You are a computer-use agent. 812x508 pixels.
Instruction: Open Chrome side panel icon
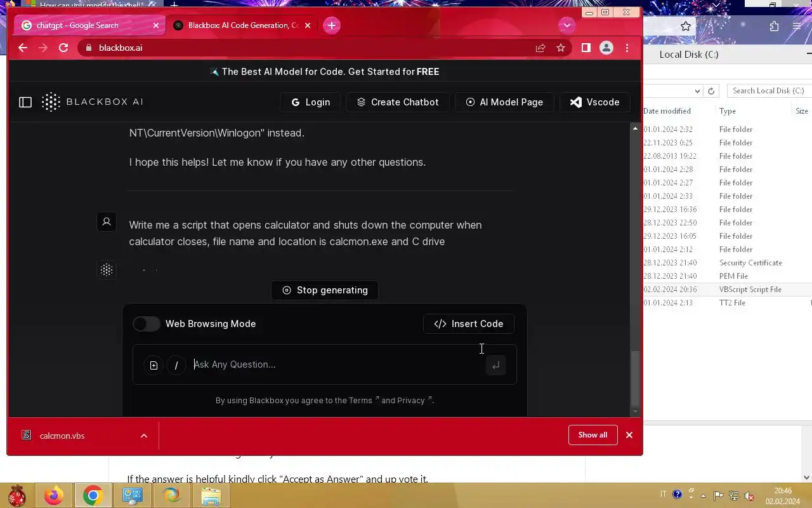pyautogui.click(x=586, y=48)
